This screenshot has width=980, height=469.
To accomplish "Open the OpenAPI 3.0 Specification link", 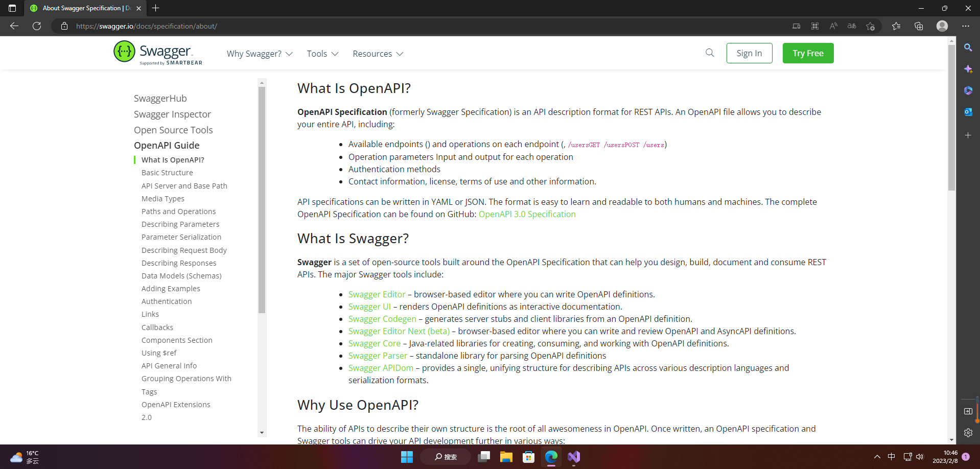I will [x=527, y=214].
